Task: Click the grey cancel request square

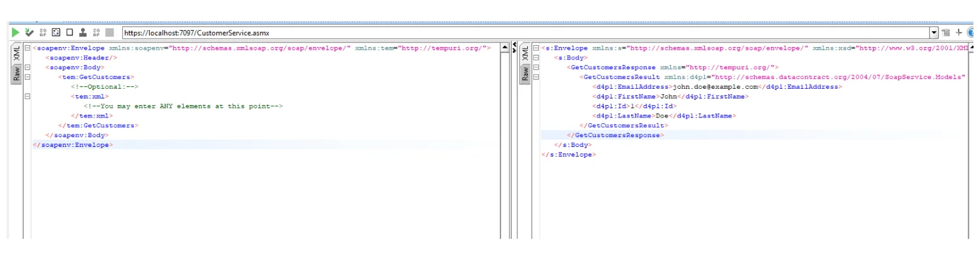Action: tap(109, 32)
